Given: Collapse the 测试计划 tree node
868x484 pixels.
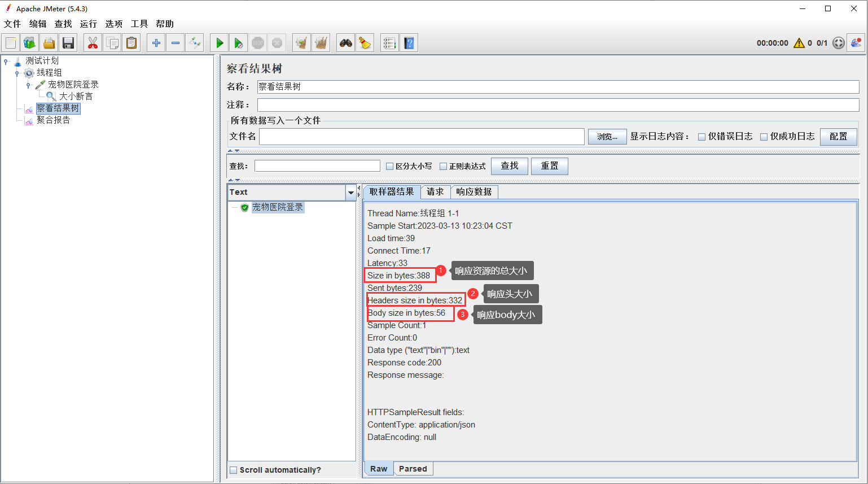Looking at the screenshot, I should [6, 61].
